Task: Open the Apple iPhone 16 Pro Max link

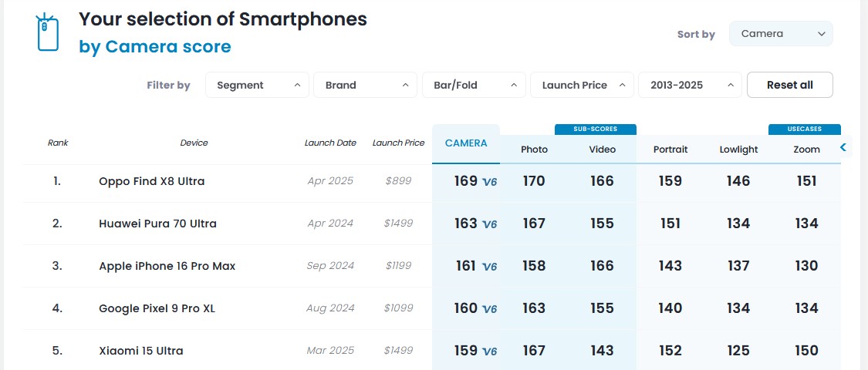Action: [x=167, y=266]
